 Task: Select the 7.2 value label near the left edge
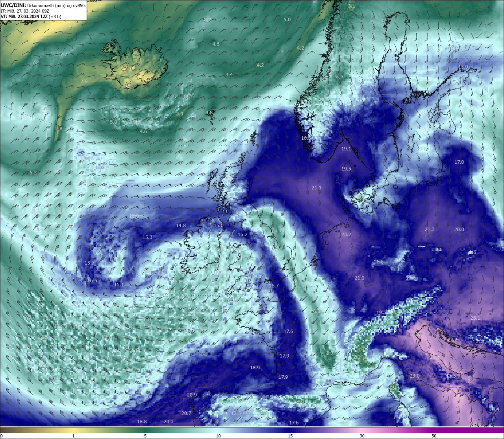[36, 63]
